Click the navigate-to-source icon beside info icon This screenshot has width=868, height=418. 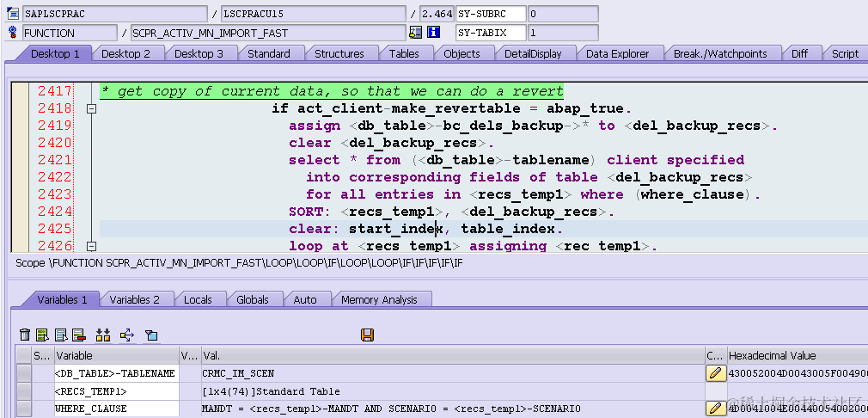point(415,32)
